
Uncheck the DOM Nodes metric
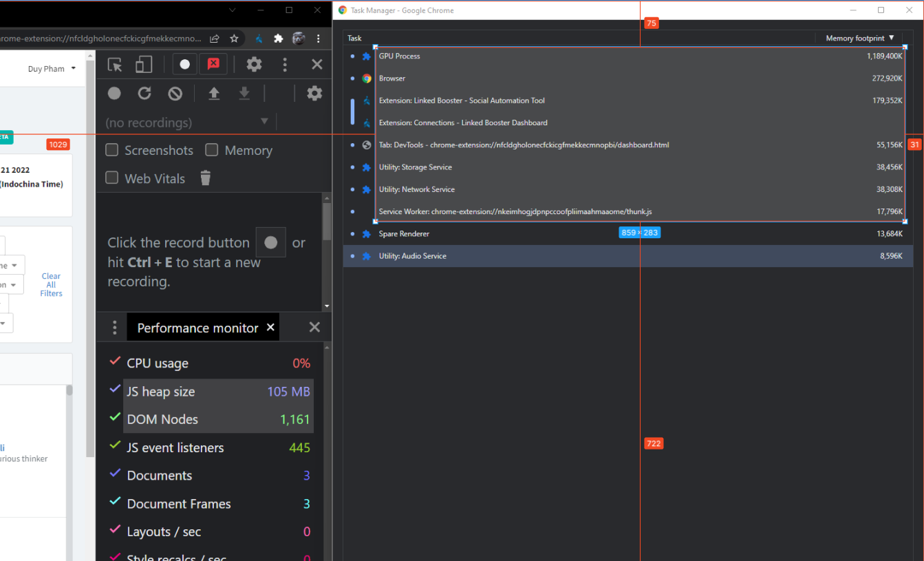click(116, 418)
